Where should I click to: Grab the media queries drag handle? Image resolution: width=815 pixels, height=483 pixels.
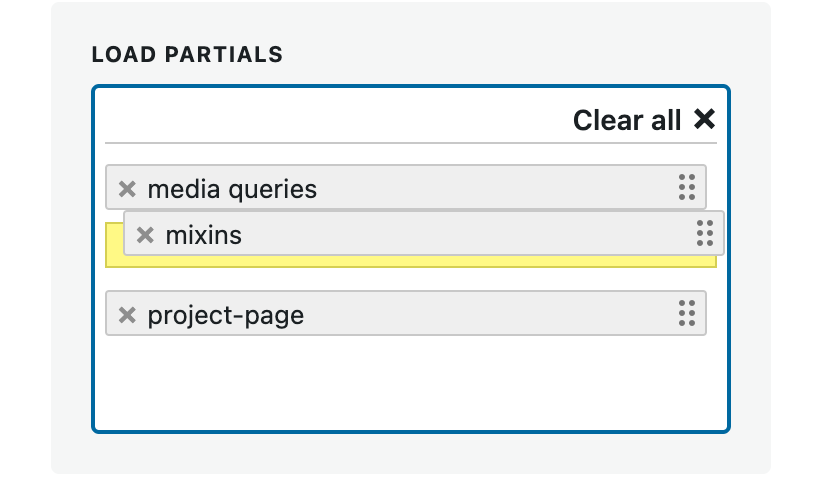(x=687, y=187)
